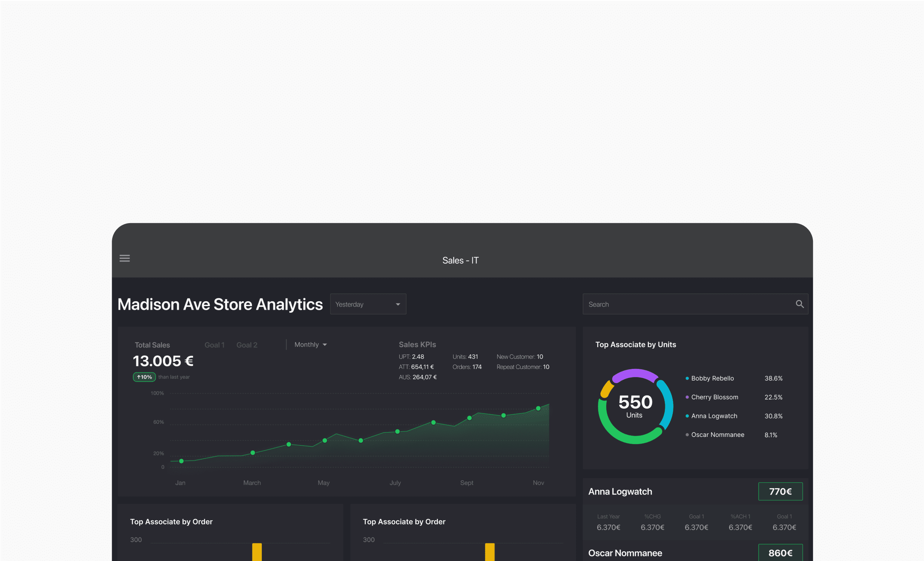Click the Madison Ave Store Analytics heading
The width and height of the screenshot is (924, 561).
(220, 304)
